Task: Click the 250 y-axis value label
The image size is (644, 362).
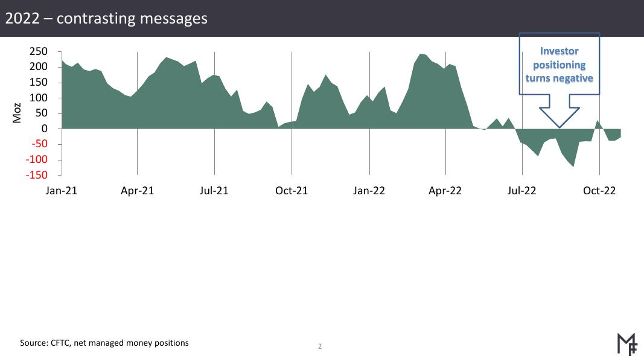Action: (x=38, y=51)
